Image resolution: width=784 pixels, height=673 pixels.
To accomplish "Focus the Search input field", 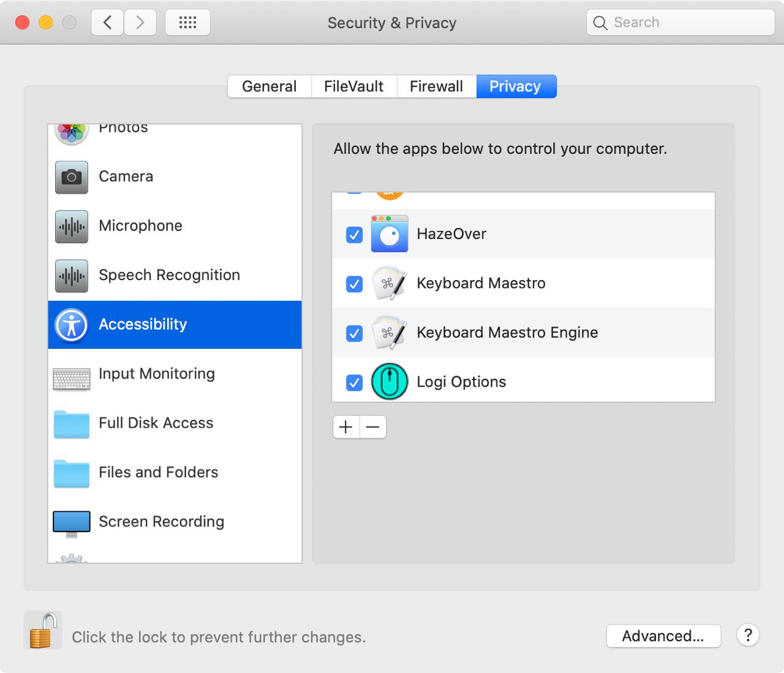I will pos(680,23).
